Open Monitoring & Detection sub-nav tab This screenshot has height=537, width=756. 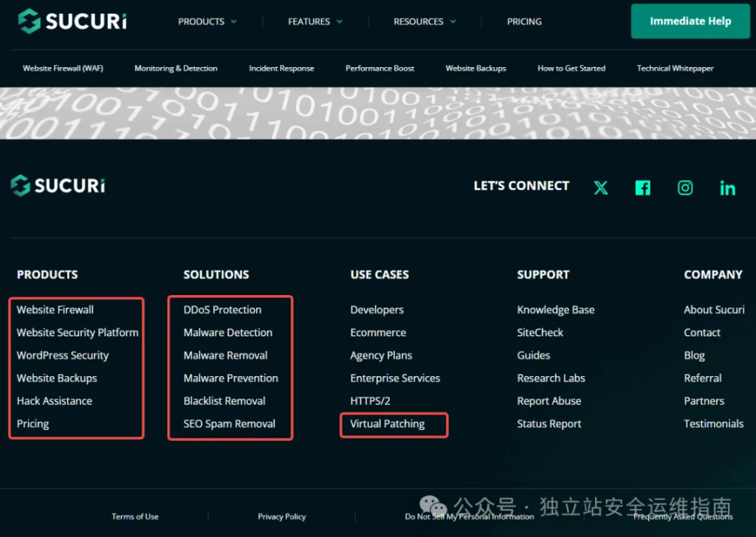[176, 69]
